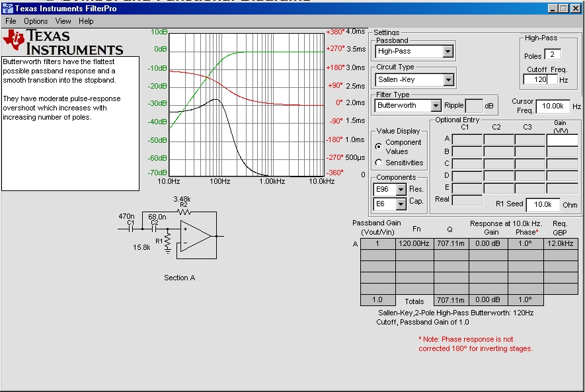Click the C2 value 68.0n in the schematic
The width and height of the screenshot is (585, 392).
157,217
